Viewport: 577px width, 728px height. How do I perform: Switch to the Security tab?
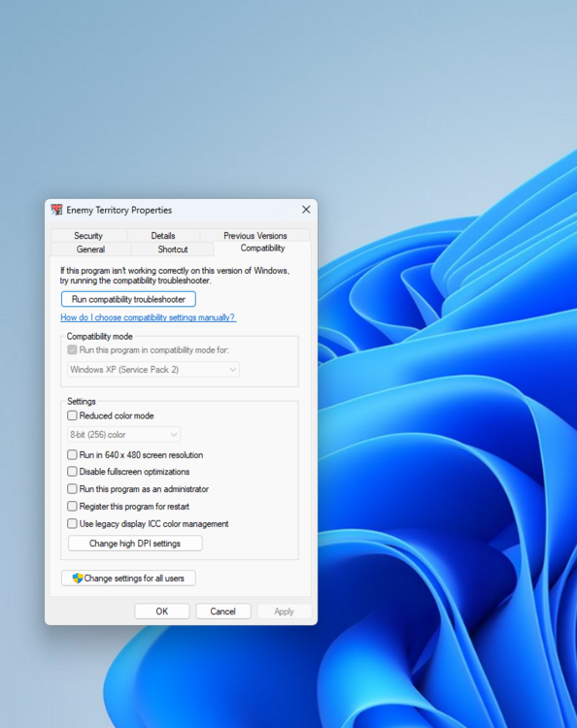(88, 236)
